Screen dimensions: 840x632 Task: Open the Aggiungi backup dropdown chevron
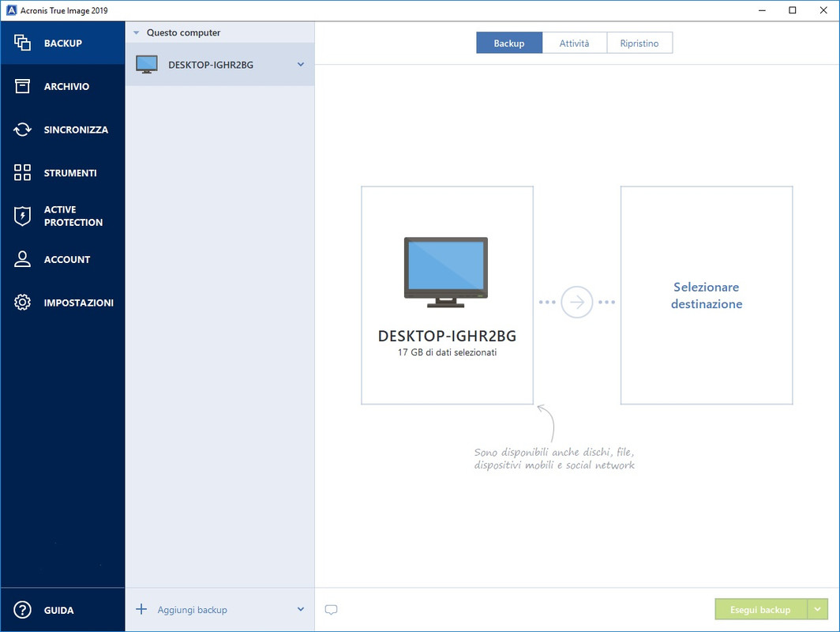tap(301, 610)
